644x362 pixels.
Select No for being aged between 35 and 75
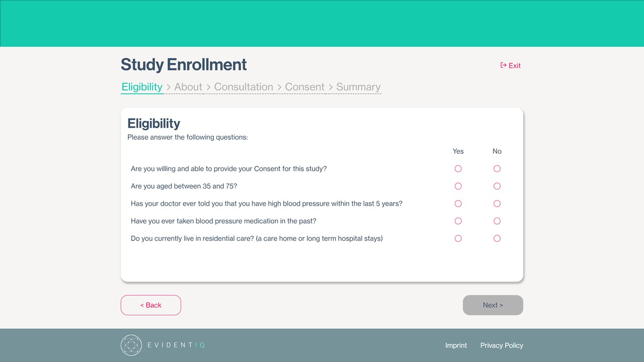(x=497, y=186)
